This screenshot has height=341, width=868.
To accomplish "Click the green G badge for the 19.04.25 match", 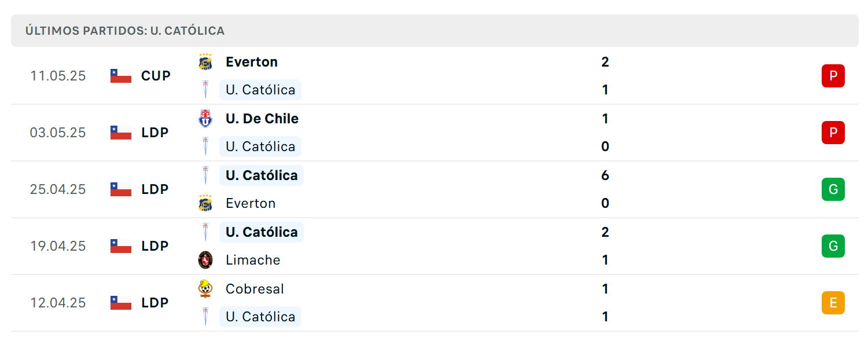I will point(833,246).
